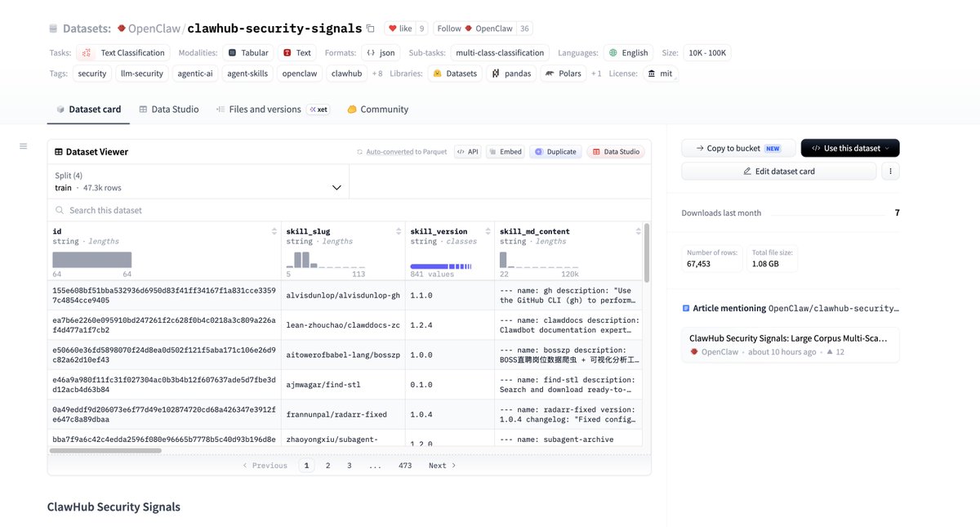980x527 pixels.
Task: Select the Datasets library tag
Action: [x=455, y=74]
